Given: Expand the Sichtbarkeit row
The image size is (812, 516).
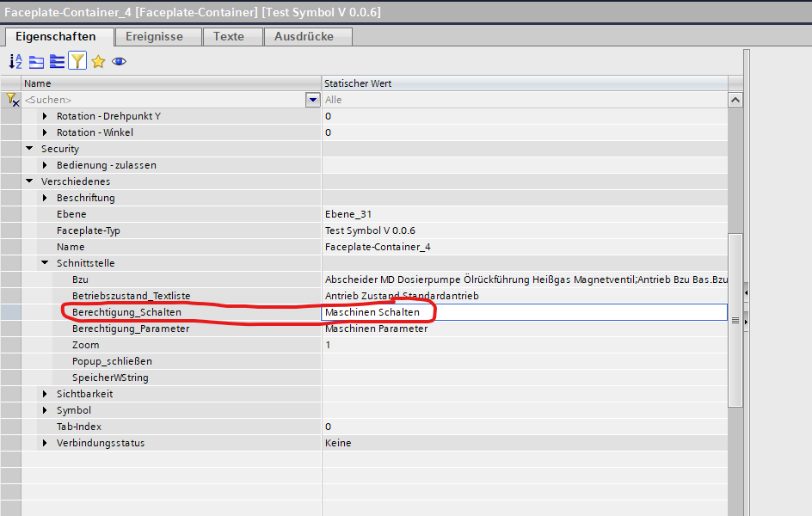Looking at the screenshot, I should (x=45, y=394).
